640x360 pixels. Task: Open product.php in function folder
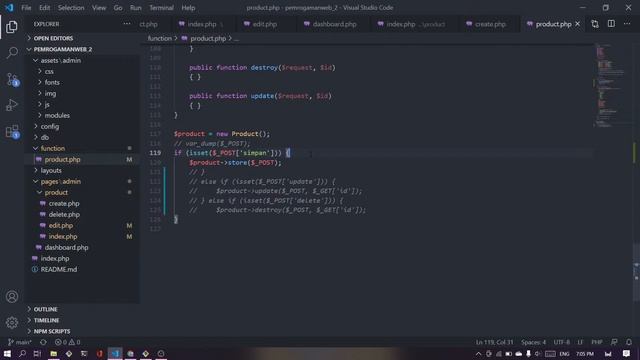[62, 160]
